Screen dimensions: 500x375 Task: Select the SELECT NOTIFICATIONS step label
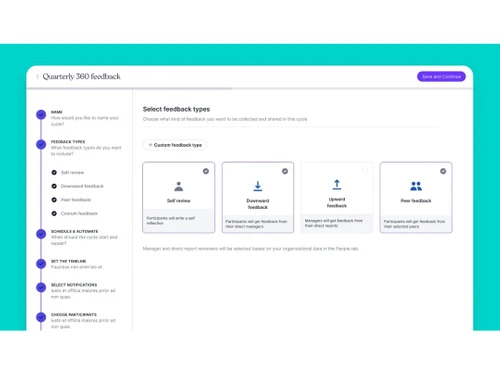tap(74, 285)
